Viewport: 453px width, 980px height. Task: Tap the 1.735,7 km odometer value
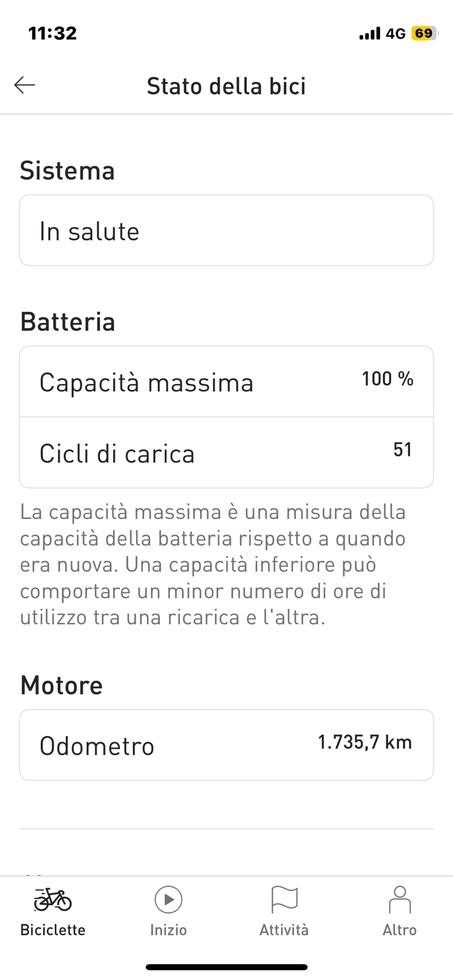tap(365, 742)
